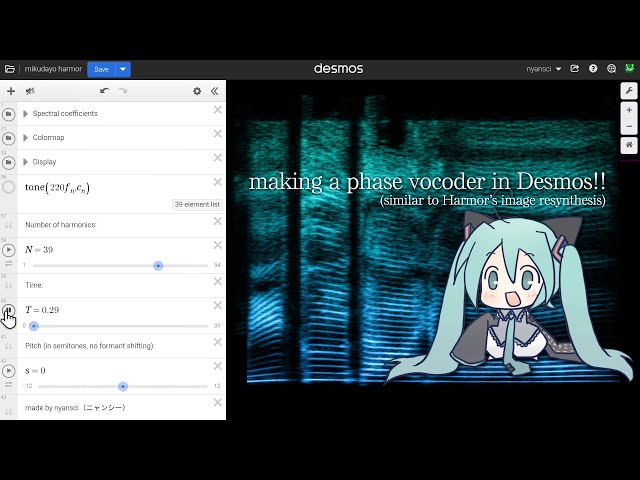This screenshot has width=640, height=480.
Task: Open expression list settings gear
Action: (x=197, y=91)
